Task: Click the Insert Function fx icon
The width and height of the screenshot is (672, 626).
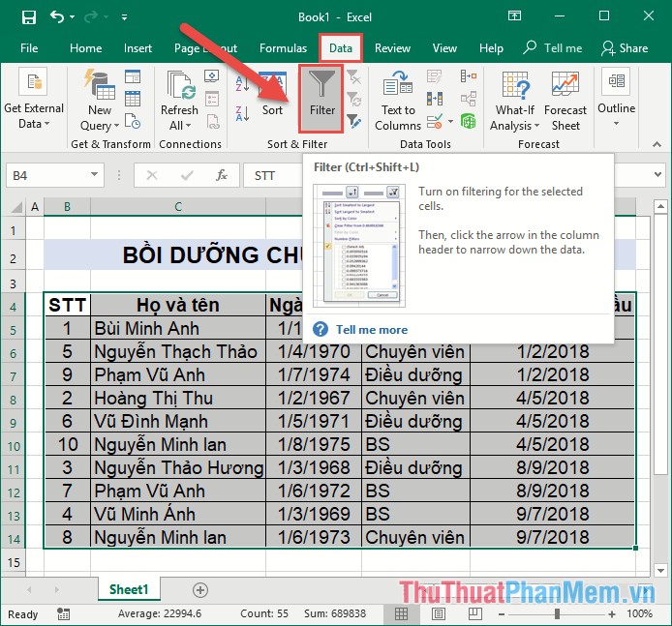Action: 222,175
